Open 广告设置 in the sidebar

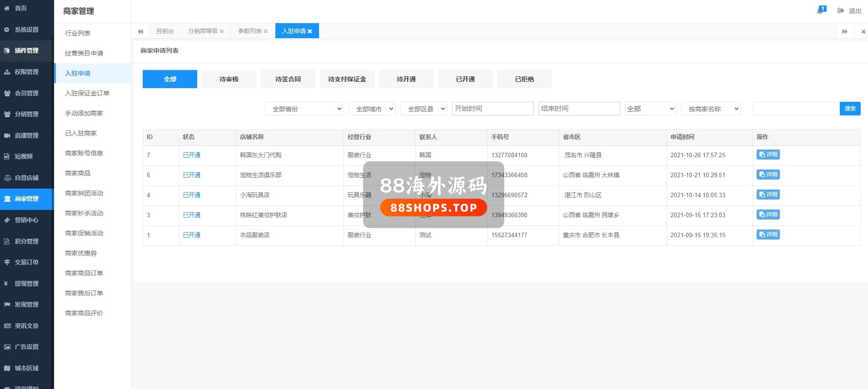point(26,347)
